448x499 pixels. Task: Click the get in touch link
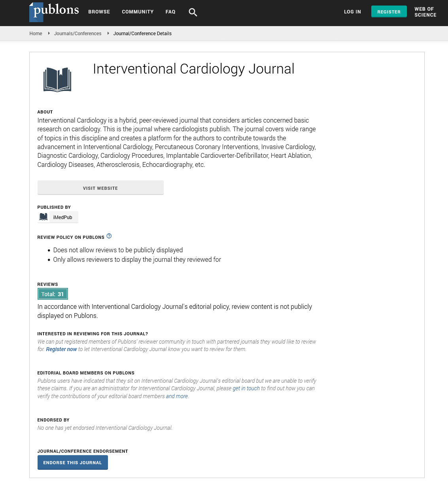pos(246,388)
